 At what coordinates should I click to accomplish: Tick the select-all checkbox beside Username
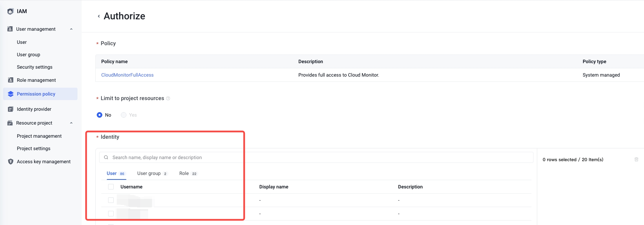tap(111, 187)
